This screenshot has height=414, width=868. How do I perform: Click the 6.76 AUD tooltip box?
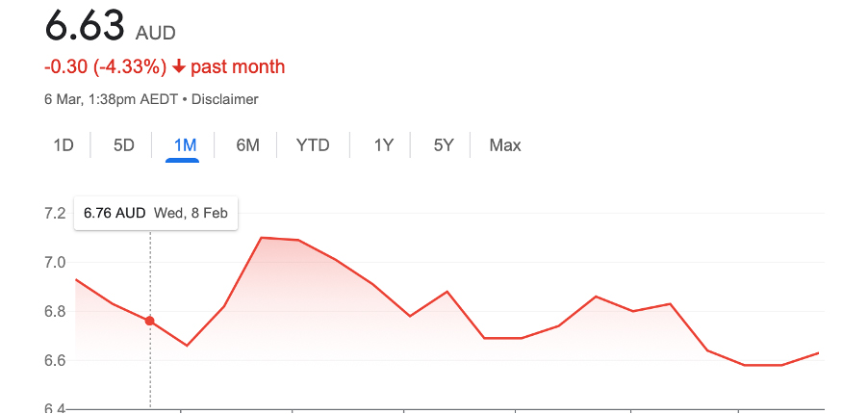[156, 213]
